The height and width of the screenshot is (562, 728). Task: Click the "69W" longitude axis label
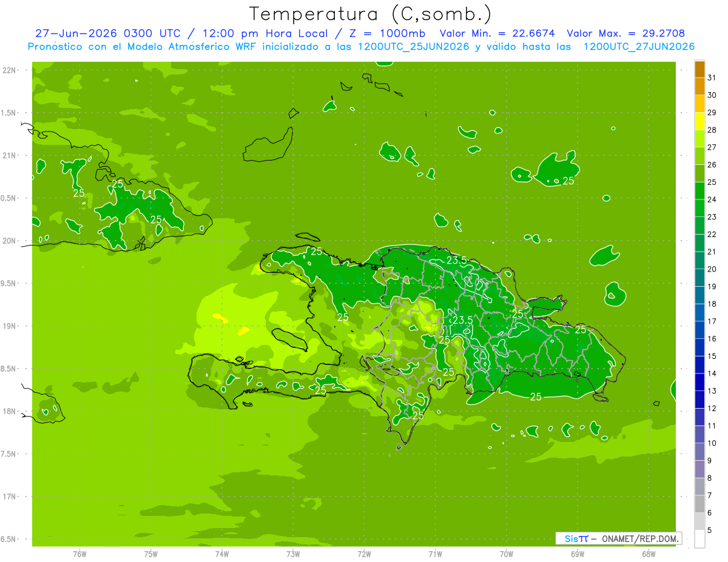coord(578,554)
